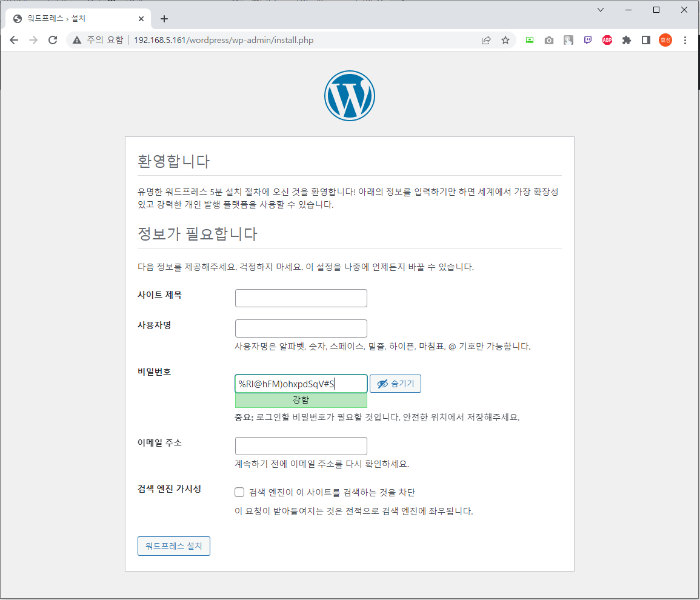Screen dimensions: 700x600
Task: Click the 사이트 제목 label
Action: tap(159, 295)
